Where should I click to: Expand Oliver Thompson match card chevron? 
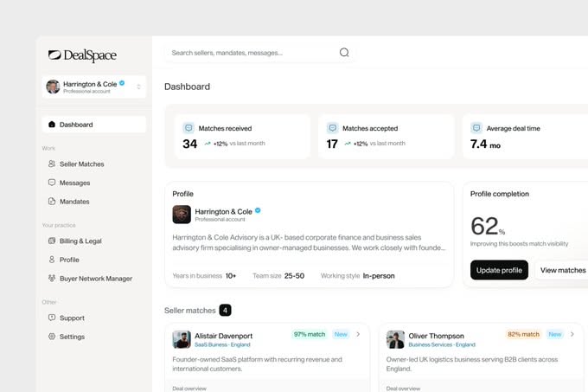(572, 334)
